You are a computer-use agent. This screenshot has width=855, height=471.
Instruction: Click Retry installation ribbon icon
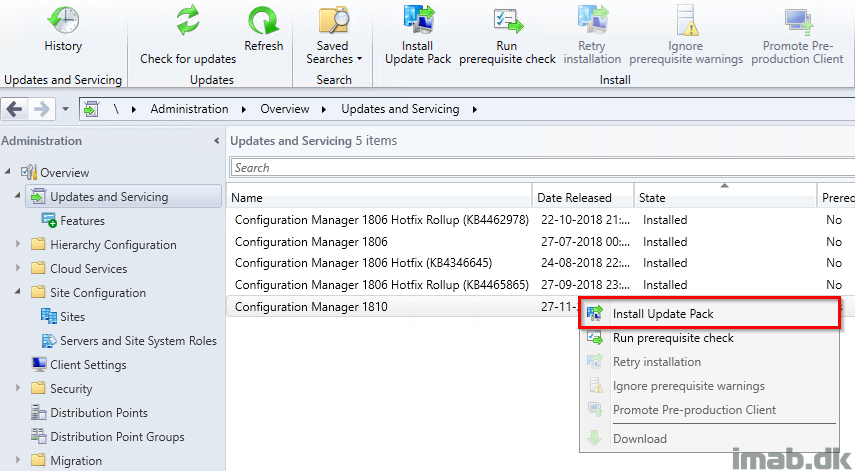click(x=593, y=20)
